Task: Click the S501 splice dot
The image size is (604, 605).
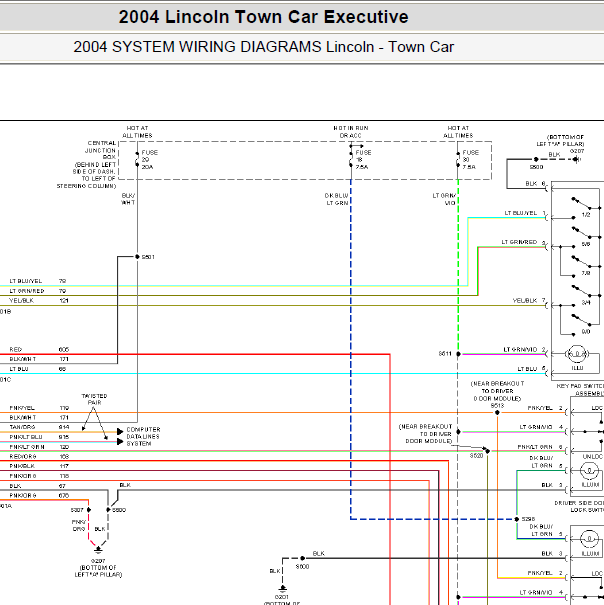Action: [137, 257]
